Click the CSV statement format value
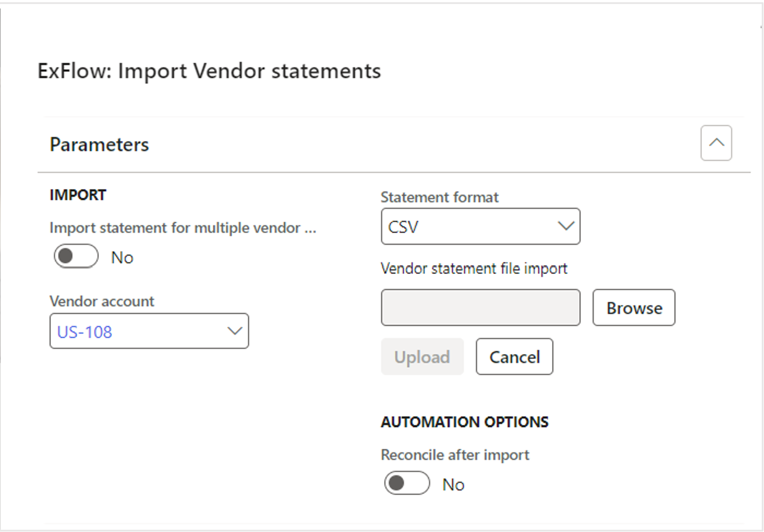Image resolution: width=764 pixels, height=532 pixels. (403, 227)
